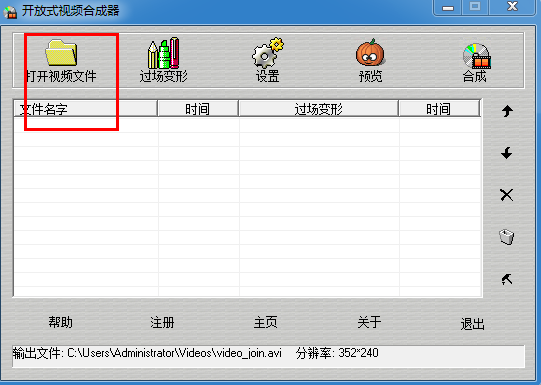Click the 过场变形 column header in list
The height and width of the screenshot is (385, 541).
[x=318, y=109]
